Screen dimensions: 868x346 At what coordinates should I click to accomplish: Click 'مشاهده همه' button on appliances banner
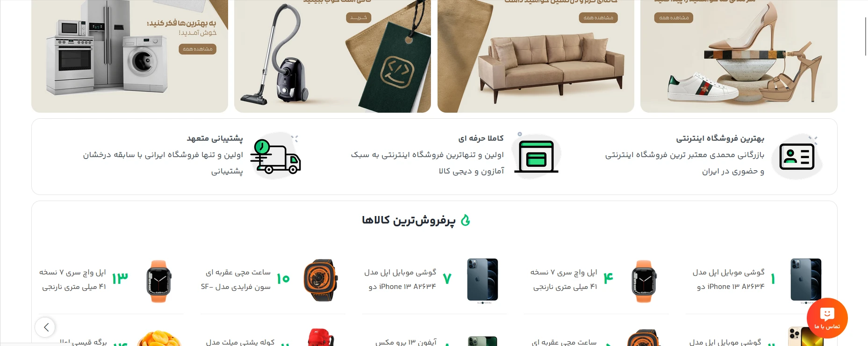click(197, 49)
